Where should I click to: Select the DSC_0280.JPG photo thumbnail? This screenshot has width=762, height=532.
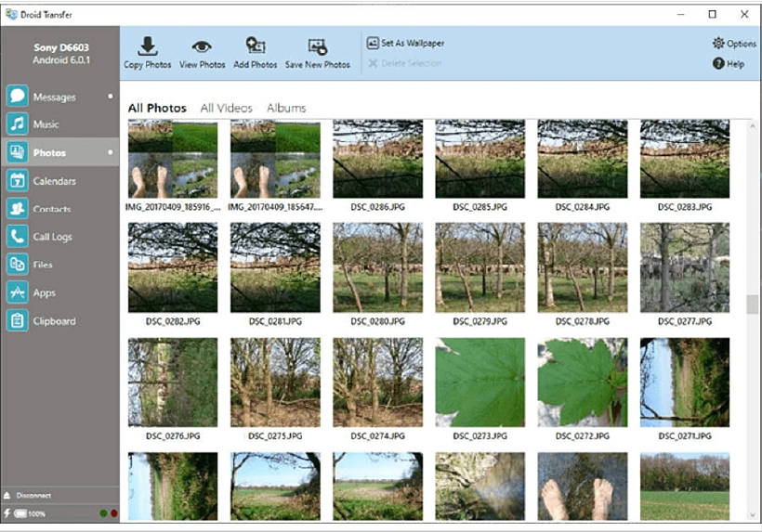coord(377,267)
